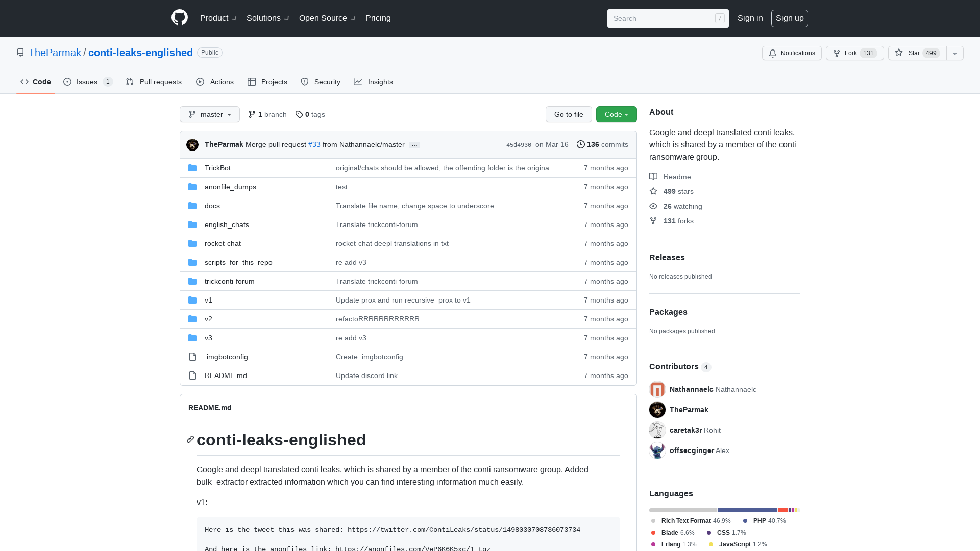Image resolution: width=980 pixels, height=551 pixels.
Task: Click the v1 folder icon
Action: click(x=192, y=300)
